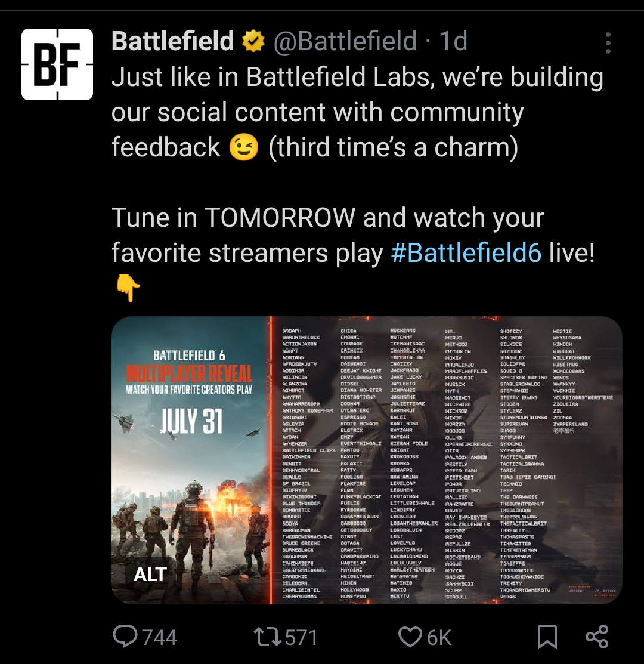Screen dimensions: 644x664
Task: Click the pointing down hand emoji
Action: point(128,288)
